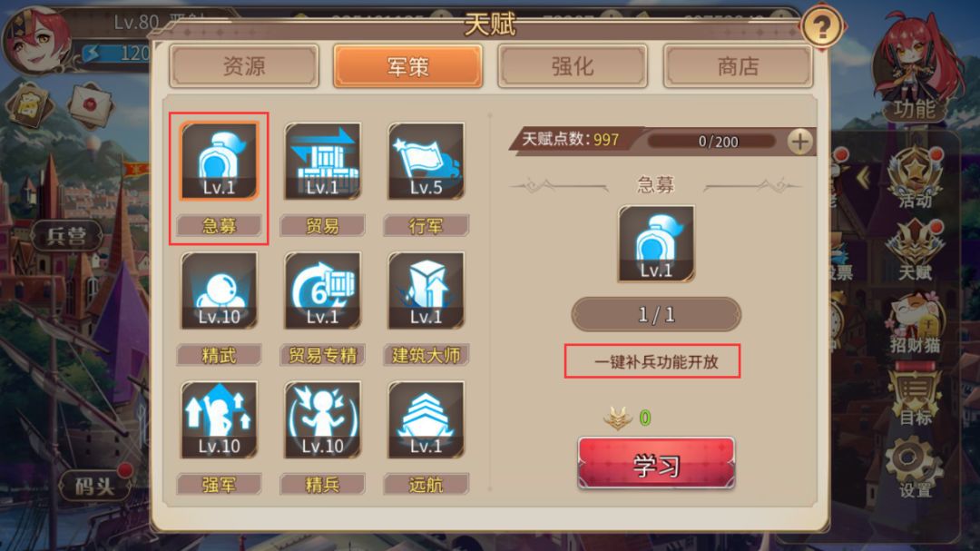Select the 建筑大师 talent icon
This screenshot has height=551, width=980.
click(x=426, y=290)
